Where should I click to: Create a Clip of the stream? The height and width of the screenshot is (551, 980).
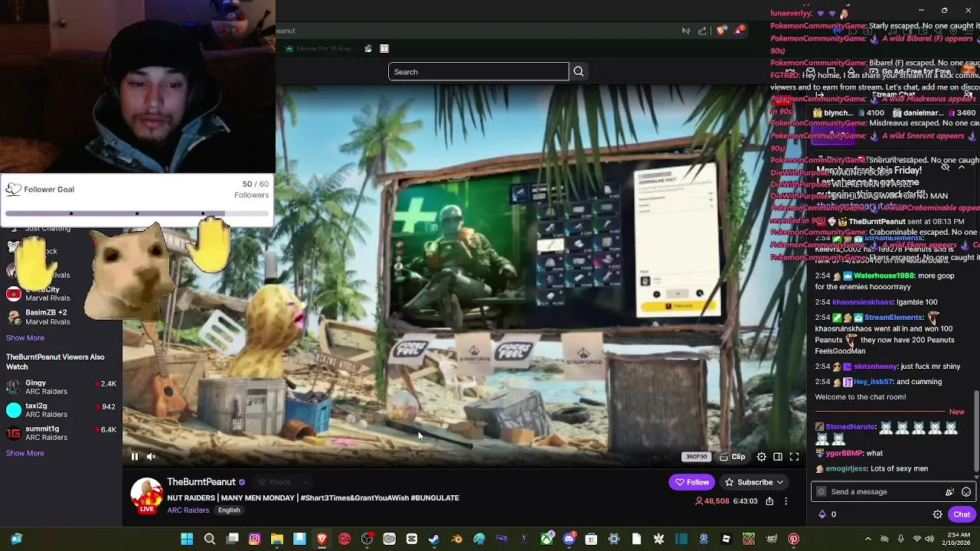click(x=732, y=457)
